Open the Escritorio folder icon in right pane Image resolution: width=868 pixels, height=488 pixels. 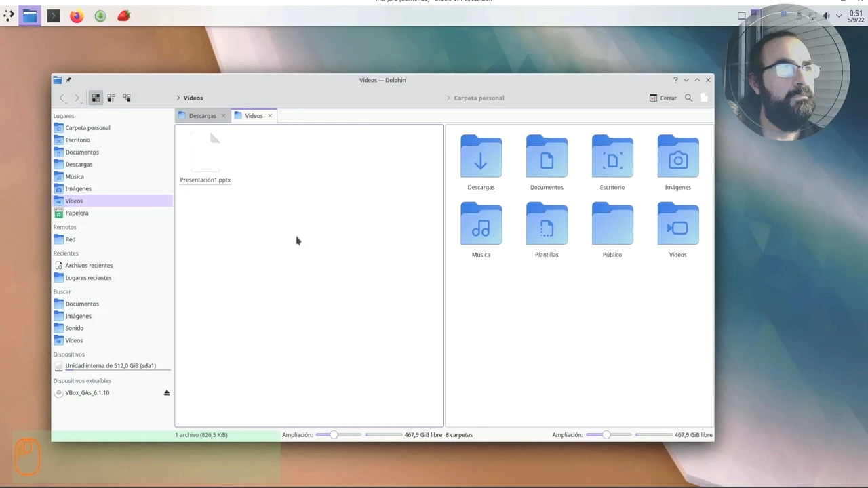pyautogui.click(x=612, y=157)
